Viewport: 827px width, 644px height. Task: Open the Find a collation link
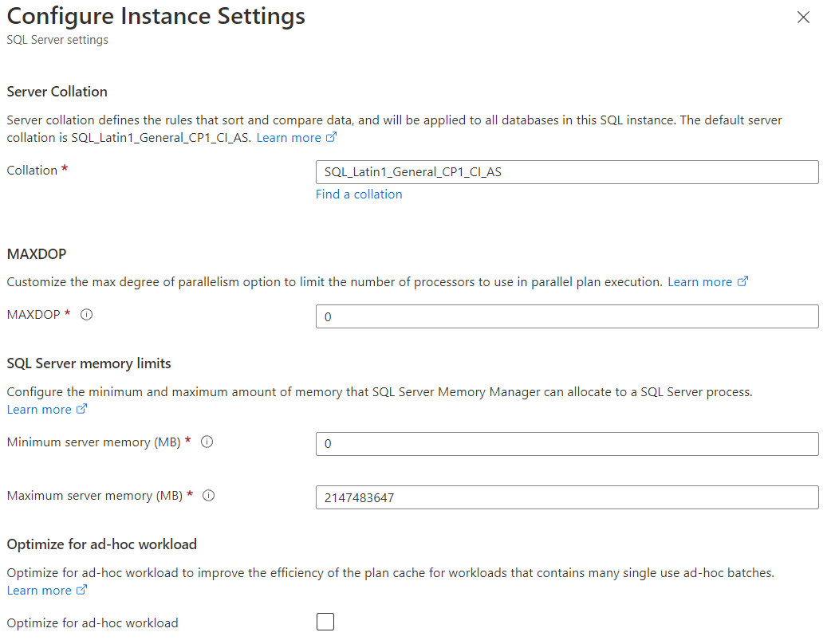click(x=359, y=194)
